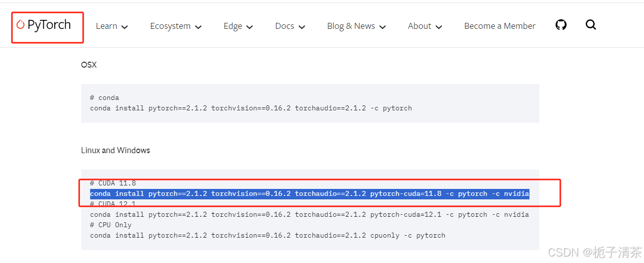The height and width of the screenshot is (263, 644).
Task: Expand the Docs menu
Action: 290,26
